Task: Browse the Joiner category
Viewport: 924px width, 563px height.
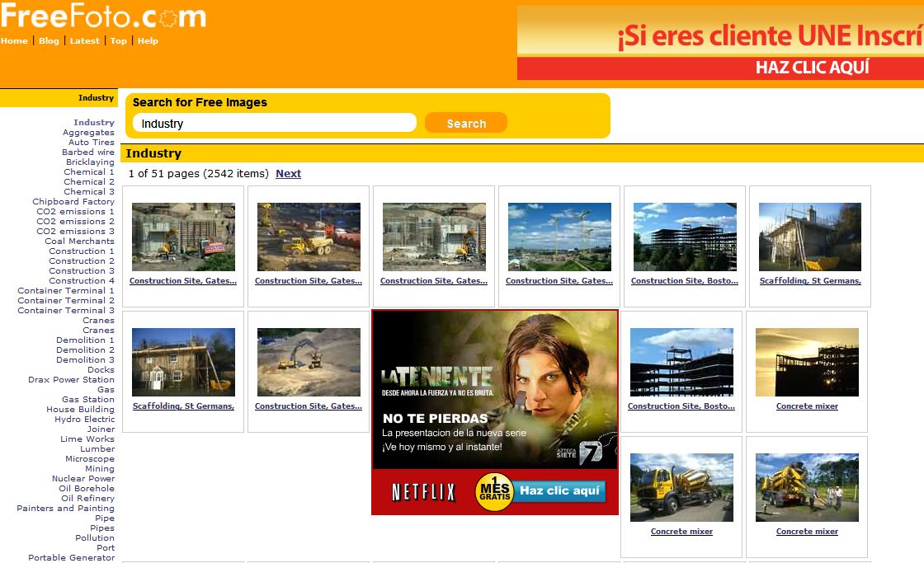Action: (x=101, y=429)
